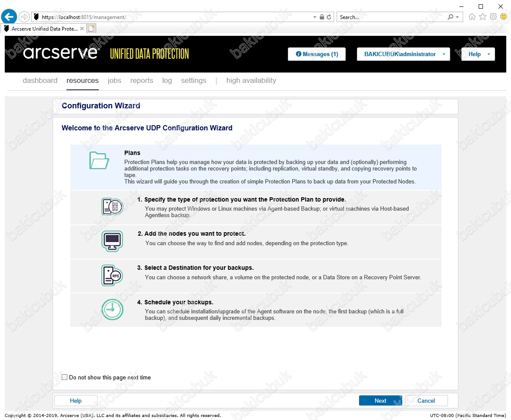This screenshot has width=511, height=420.
Task: Switch to the dashboard tab
Action: click(40, 80)
